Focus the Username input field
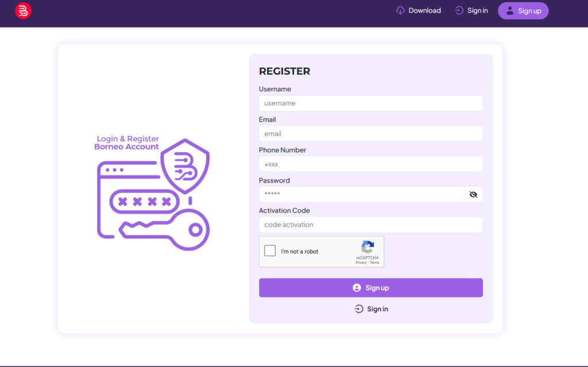Image resolution: width=588 pixels, height=367 pixels. point(370,103)
